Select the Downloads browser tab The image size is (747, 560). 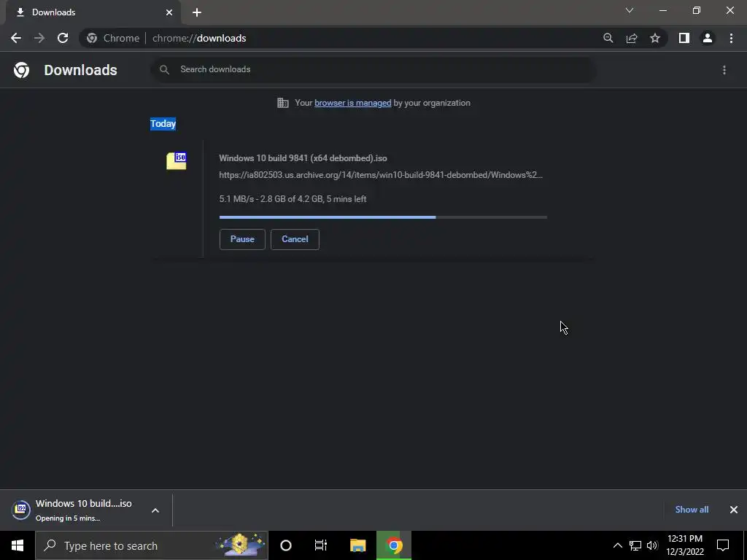point(93,12)
